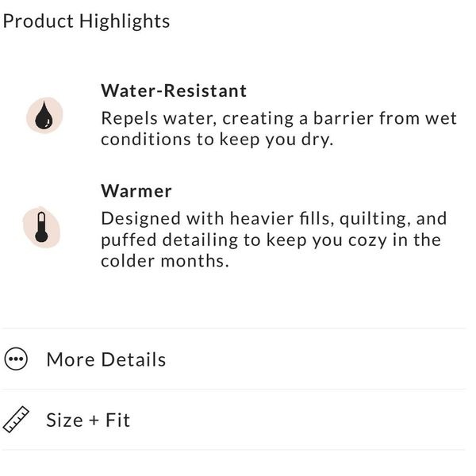Viewport: 476px width, 476px height.
Task: Select the Product Highlights heading
Action: point(86,21)
